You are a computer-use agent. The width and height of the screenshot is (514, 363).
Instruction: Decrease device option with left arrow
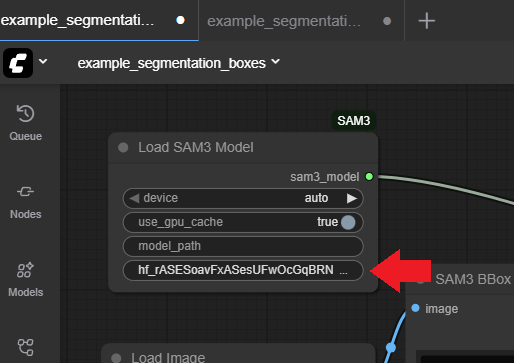[134, 198]
